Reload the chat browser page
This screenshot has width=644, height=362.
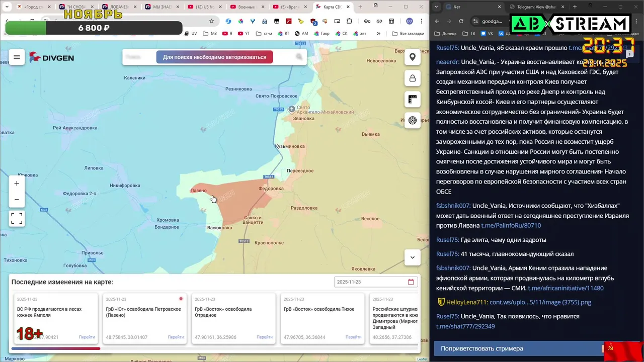point(461,21)
